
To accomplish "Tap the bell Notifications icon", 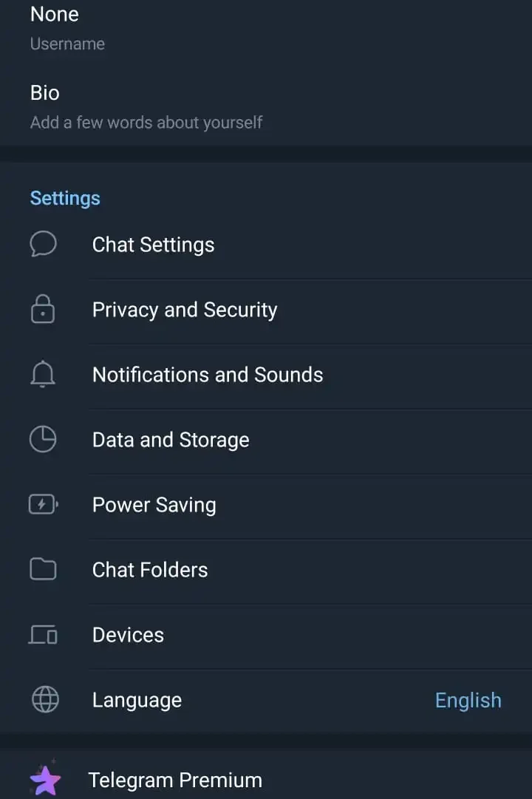I will [43, 375].
